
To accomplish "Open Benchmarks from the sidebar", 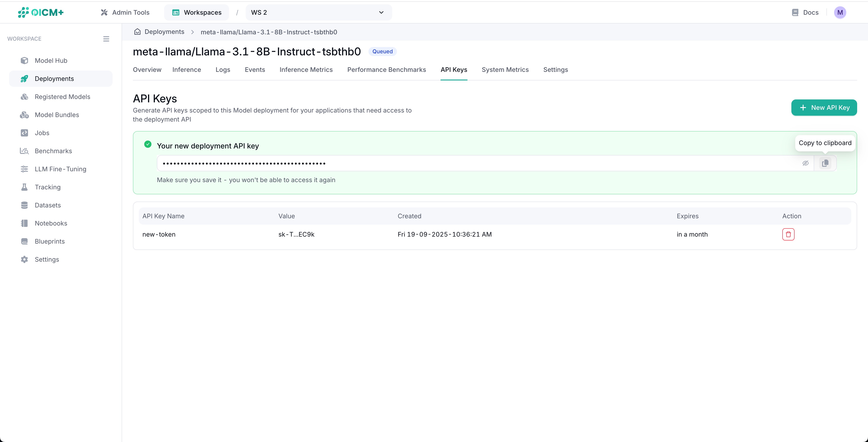I will pyautogui.click(x=53, y=151).
